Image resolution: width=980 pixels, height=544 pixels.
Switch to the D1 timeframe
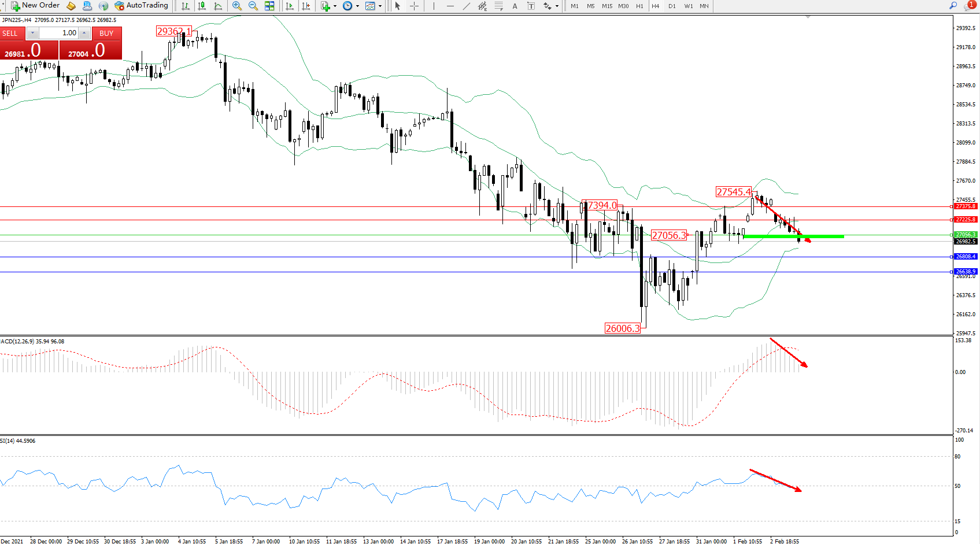(x=672, y=6)
